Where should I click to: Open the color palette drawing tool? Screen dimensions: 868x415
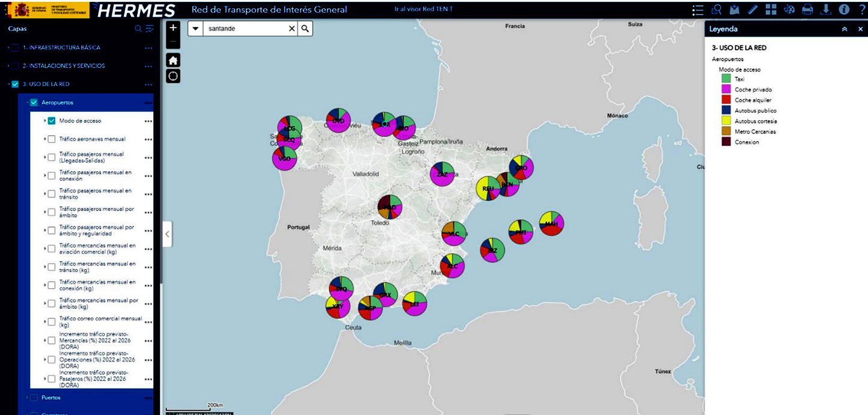point(789,10)
